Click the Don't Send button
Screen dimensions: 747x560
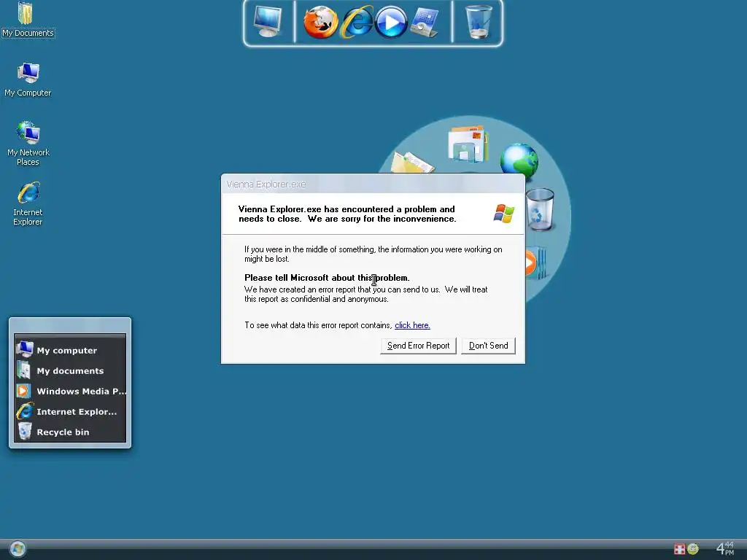tap(488, 346)
